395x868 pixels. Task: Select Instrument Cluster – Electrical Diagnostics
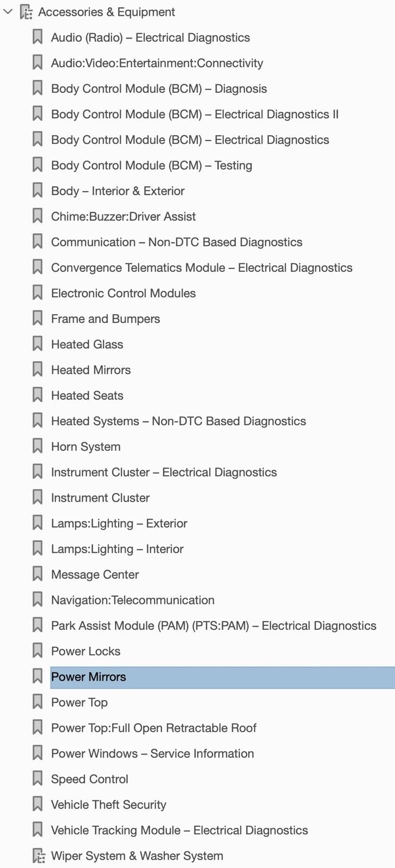164,472
